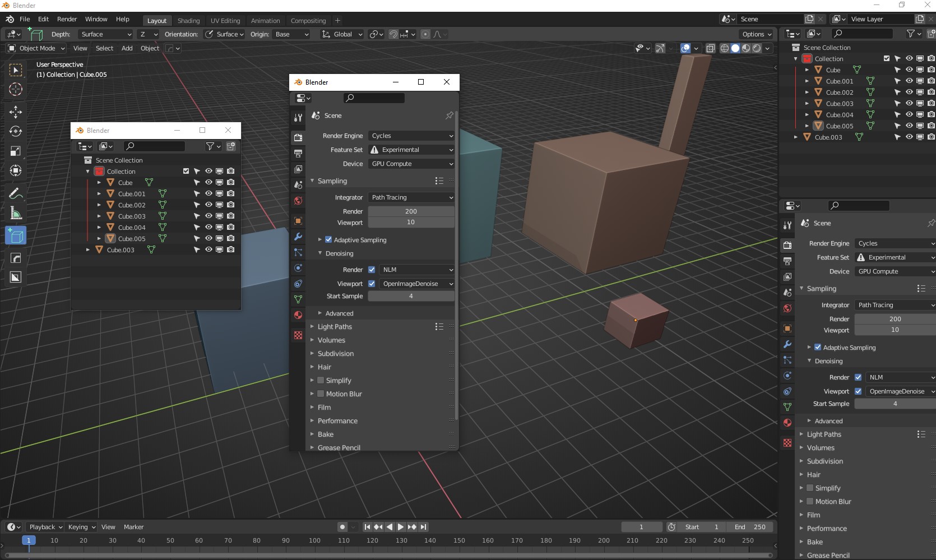Enable Simplify checkbox in right properties panel

[809, 488]
